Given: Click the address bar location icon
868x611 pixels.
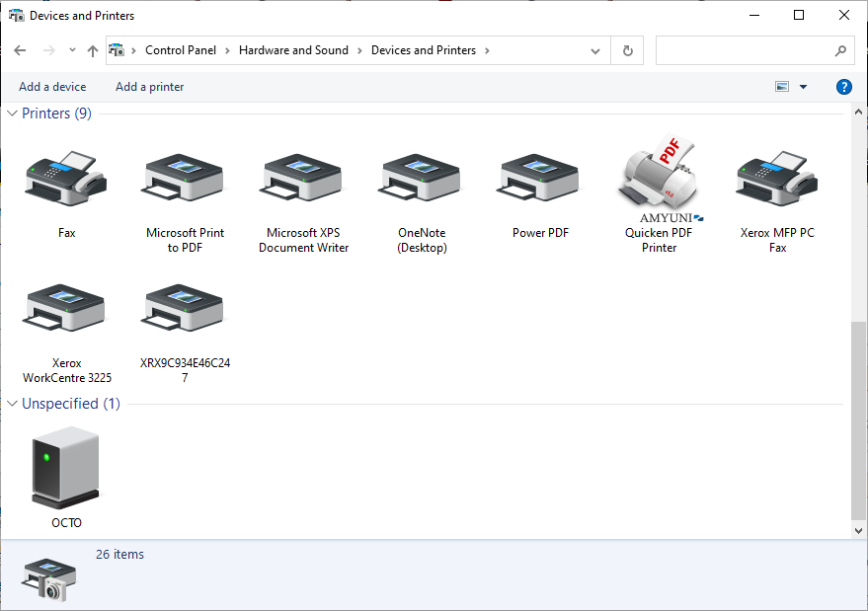Looking at the screenshot, I should [x=117, y=50].
